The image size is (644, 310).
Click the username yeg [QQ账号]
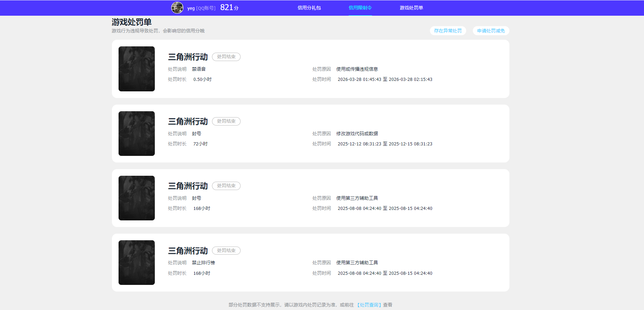(201, 8)
